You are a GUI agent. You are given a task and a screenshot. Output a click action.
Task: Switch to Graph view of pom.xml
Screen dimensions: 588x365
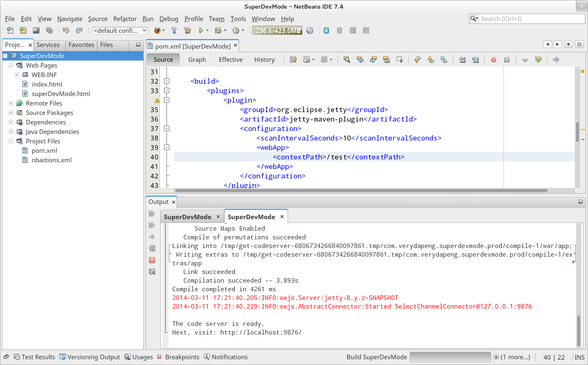(197, 60)
